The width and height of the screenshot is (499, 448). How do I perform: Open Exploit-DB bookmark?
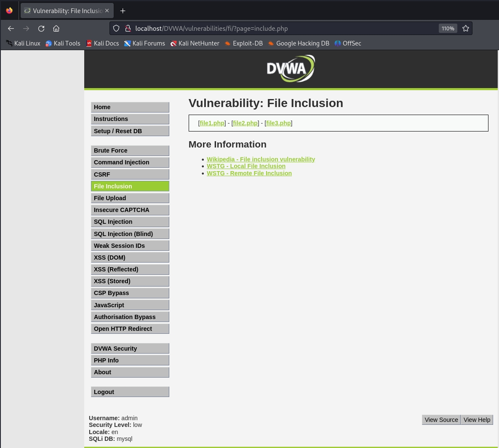[243, 43]
